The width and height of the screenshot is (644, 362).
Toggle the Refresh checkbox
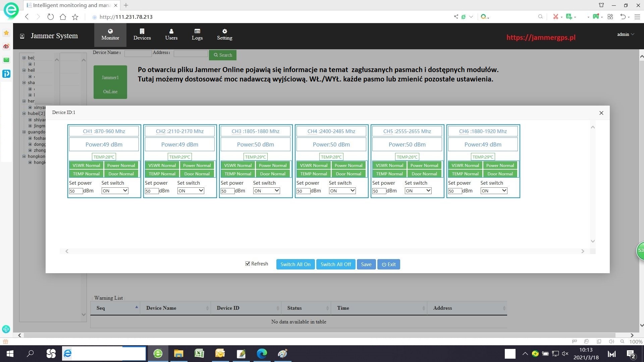coord(248,264)
